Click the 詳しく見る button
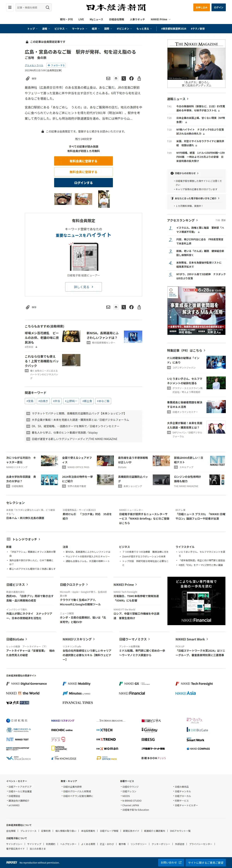232x868 pixels. pos(83,287)
